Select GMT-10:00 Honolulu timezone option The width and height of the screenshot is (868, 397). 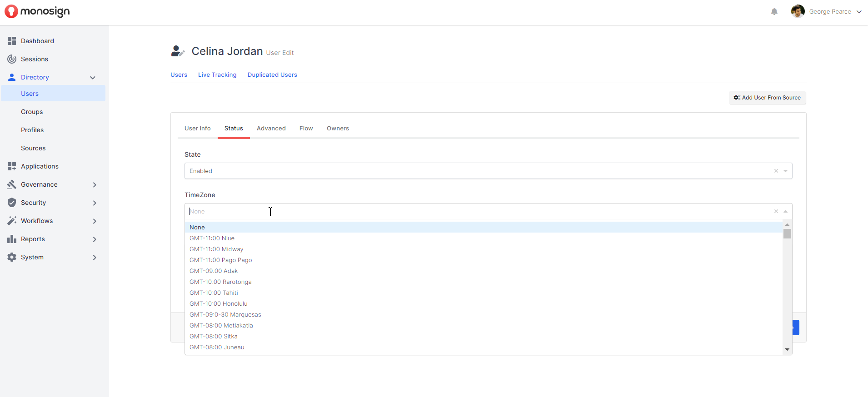point(219,304)
